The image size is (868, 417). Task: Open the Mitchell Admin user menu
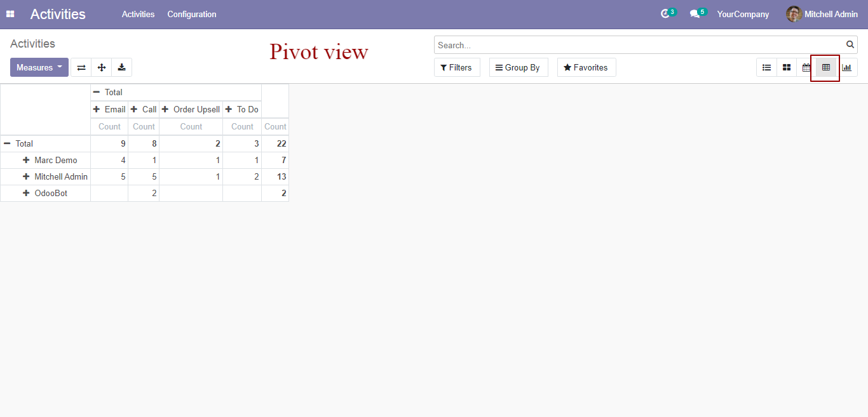(822, 14)
